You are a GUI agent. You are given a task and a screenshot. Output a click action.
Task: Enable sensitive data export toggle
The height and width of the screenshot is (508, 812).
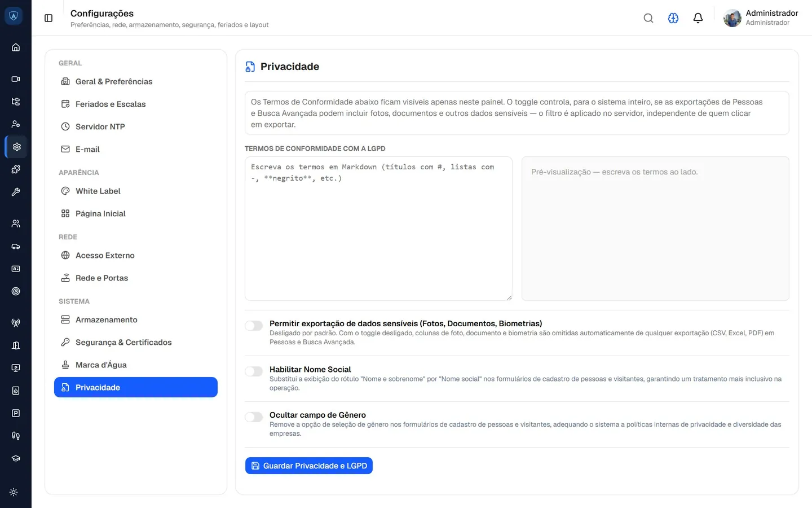point(254,326)
